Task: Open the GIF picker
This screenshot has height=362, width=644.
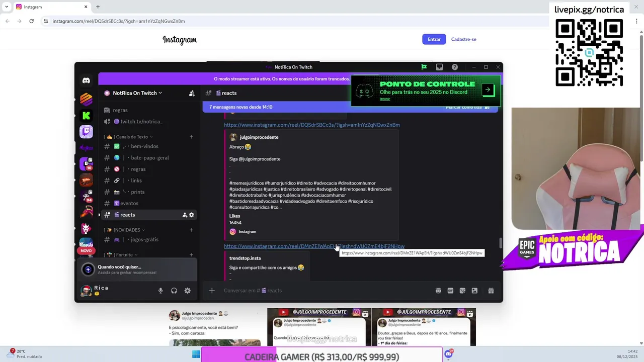Action: click(x=450, y=291)
